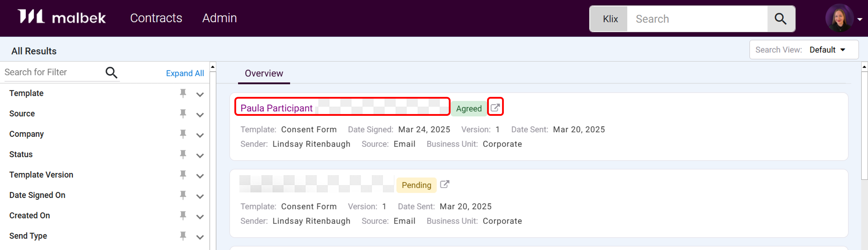Expand the Template filter chevron

(200, 95)
